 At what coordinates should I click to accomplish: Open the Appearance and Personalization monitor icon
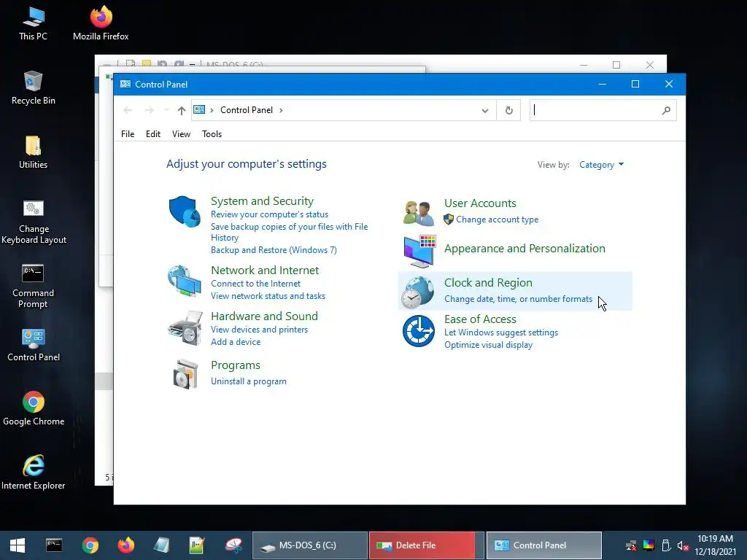[419, 252]
